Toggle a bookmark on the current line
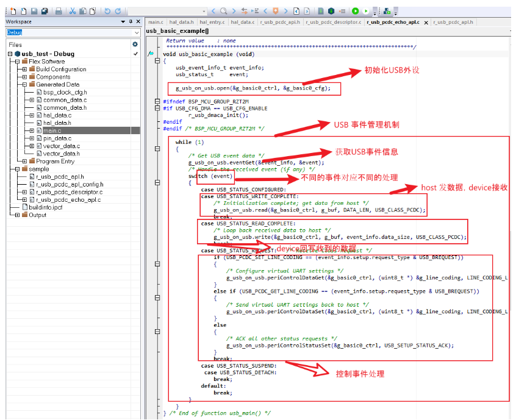This screenshot has width=516, height=420. click(276, 11)
